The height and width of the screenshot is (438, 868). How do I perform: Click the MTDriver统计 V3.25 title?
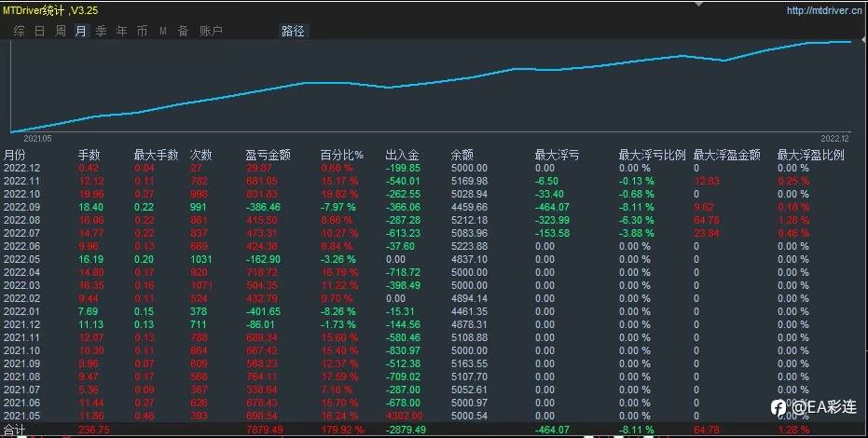click(x=50, y=10)
